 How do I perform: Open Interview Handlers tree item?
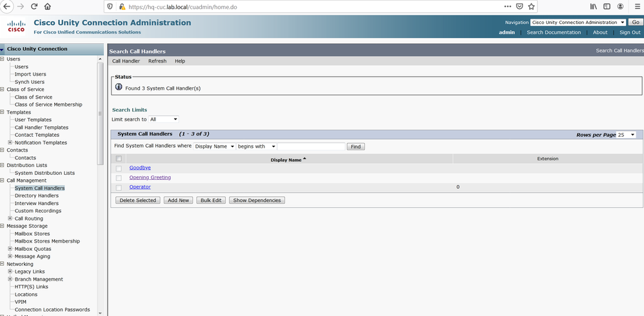(37, 203)
